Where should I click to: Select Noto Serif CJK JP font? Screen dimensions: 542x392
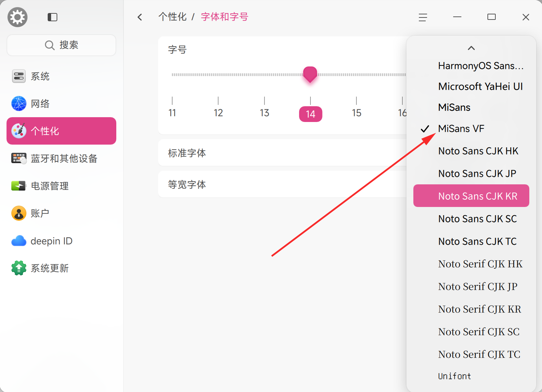pos(471,287)
